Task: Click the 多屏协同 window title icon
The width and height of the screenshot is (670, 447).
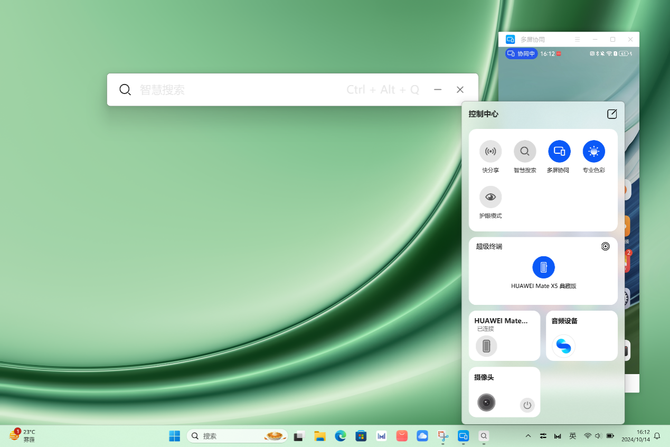Action: 510,39
